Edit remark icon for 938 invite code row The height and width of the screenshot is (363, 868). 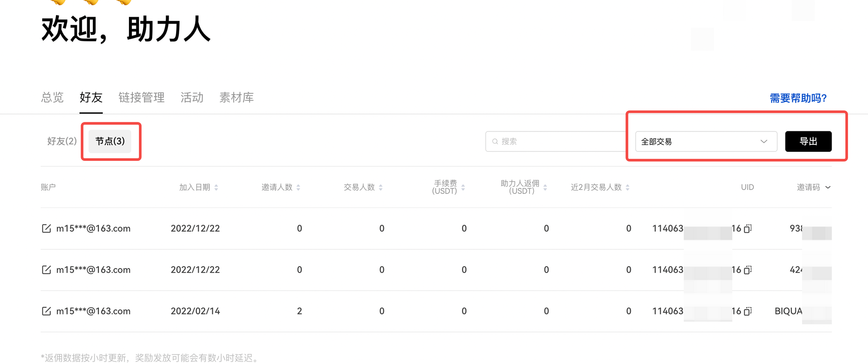(46, 228)
